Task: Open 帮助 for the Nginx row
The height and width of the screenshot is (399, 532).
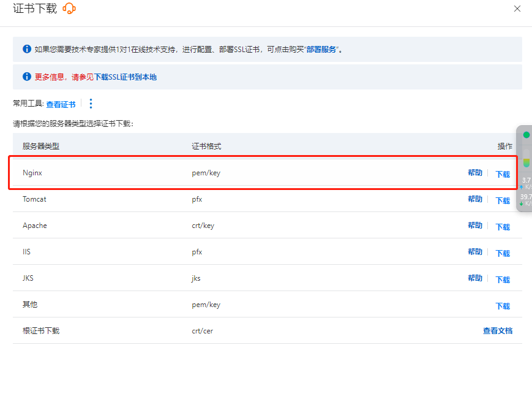Action: click(474, 173)
